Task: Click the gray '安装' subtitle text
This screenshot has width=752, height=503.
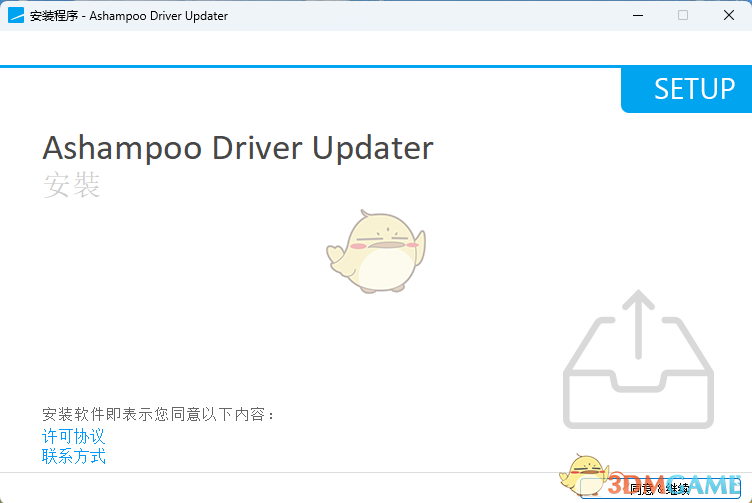Action: pos(71,185)
